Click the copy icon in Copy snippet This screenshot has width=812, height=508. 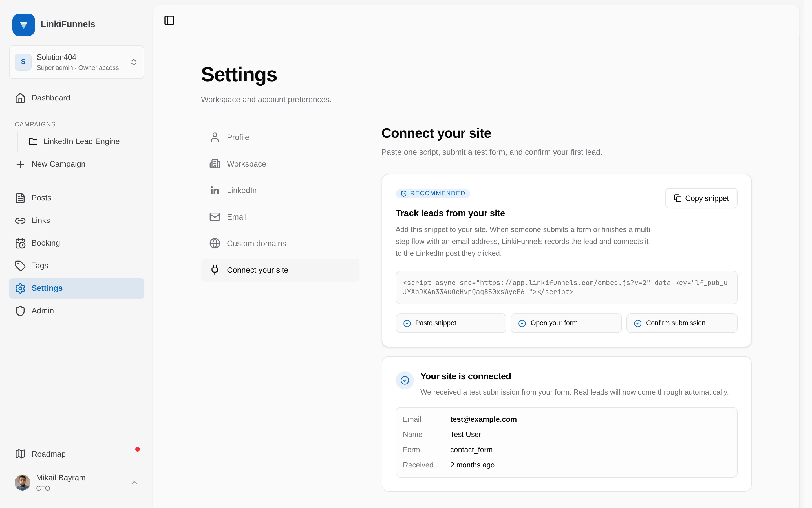coord(678,198)
